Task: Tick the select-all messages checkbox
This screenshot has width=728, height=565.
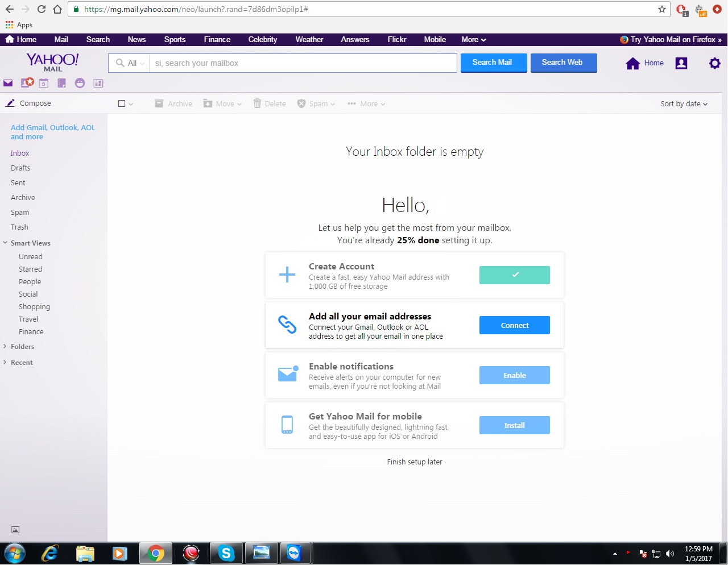Action: point(122,103)
